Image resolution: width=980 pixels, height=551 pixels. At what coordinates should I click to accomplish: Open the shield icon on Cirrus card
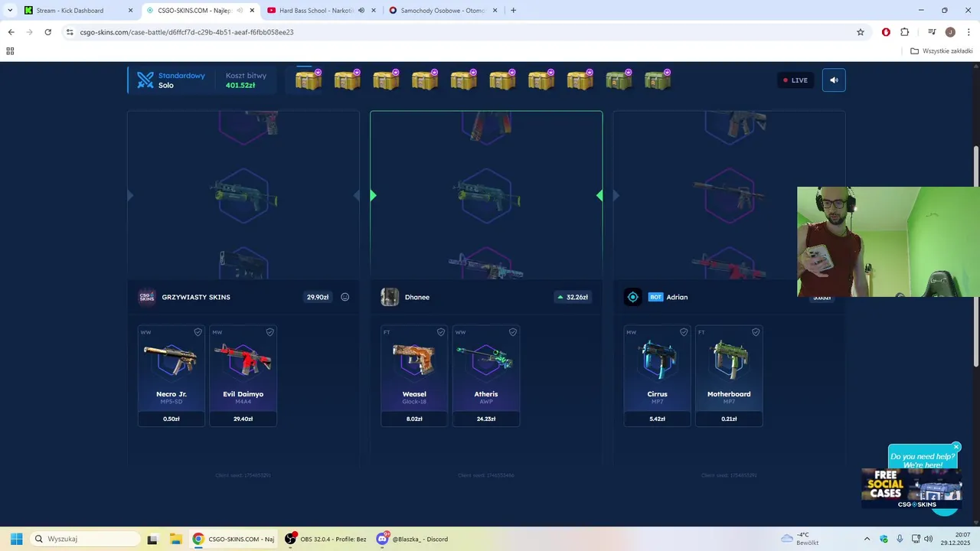coord(684,332)
